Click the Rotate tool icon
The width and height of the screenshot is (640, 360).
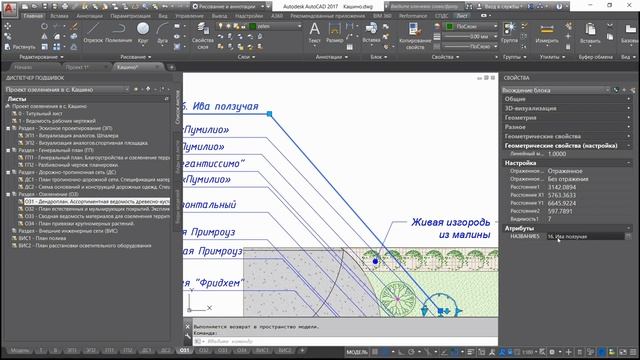(44, 26)
